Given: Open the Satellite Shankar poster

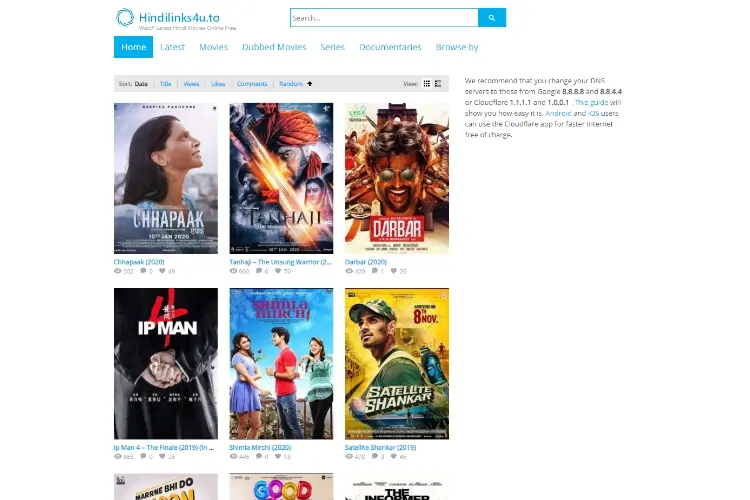Looking at the screenshot, I should (x=397, y=364).
